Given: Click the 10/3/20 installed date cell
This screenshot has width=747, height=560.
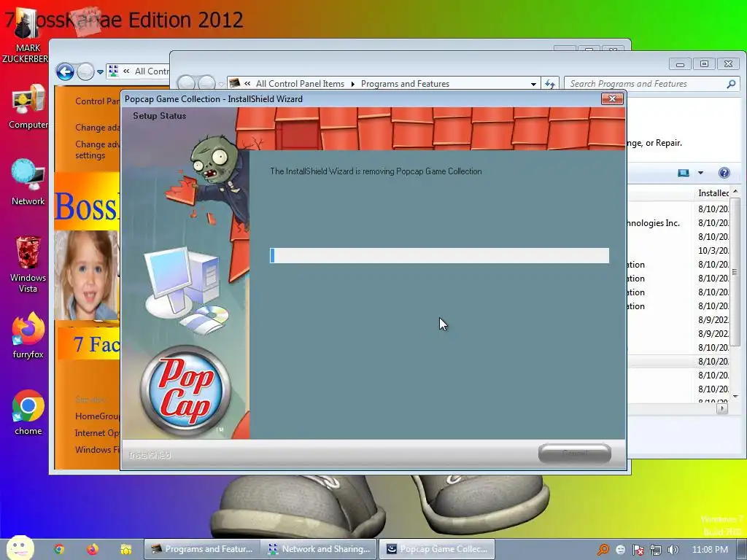Looking at the screenshot, I should [713, 251].
